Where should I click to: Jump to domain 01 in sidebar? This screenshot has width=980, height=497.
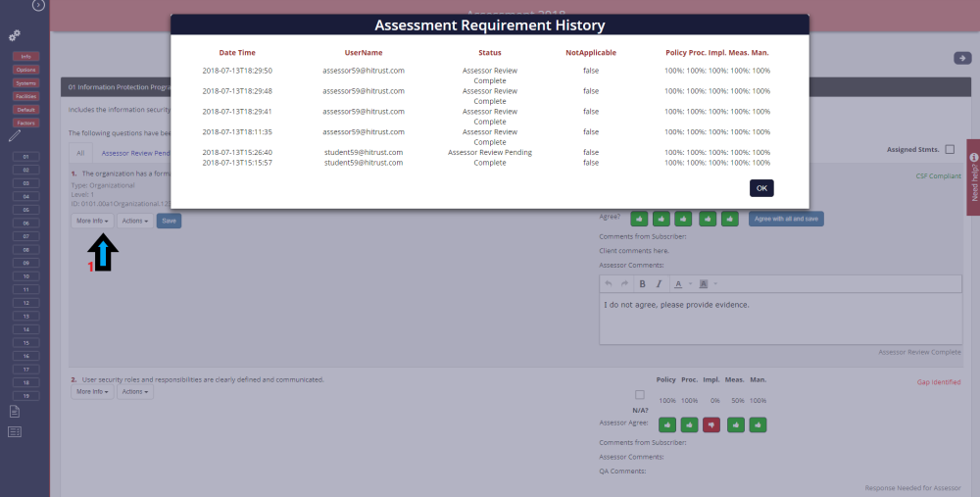(x=26, y=157)
